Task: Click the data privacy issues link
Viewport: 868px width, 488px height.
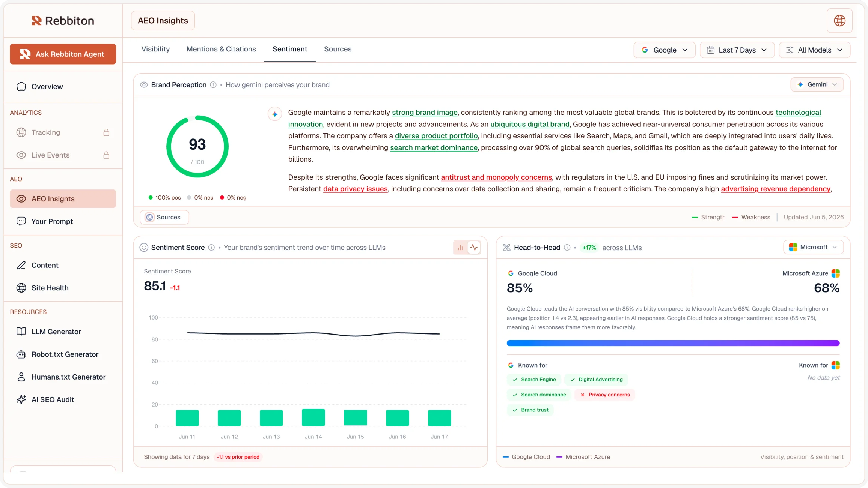Action: (355, 189)
